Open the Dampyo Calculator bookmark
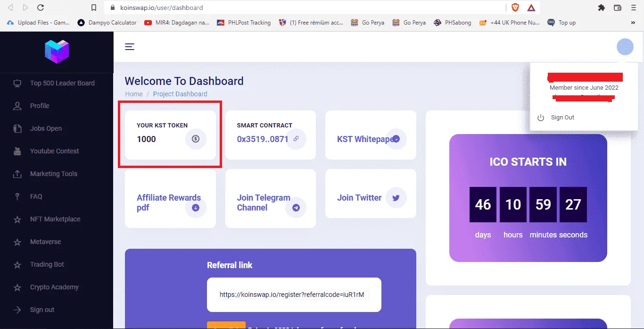Viewport: 644px width, 329px height. point(107,23)
